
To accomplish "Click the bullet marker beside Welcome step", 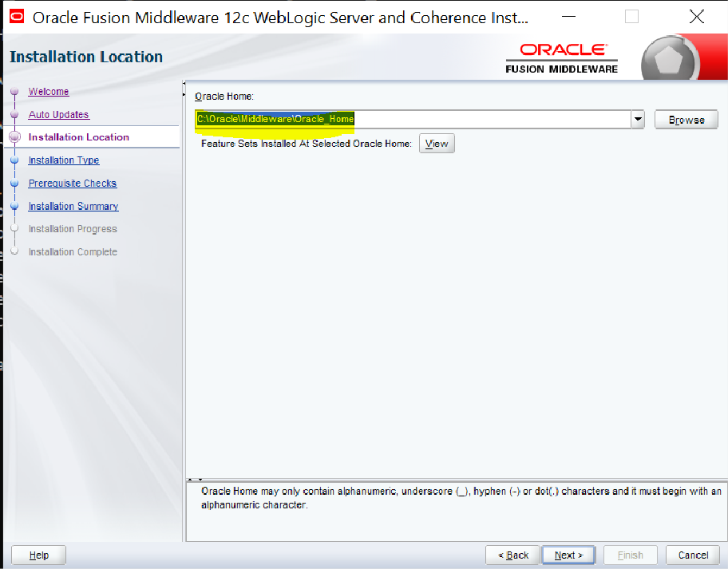I will click(14, 92).
